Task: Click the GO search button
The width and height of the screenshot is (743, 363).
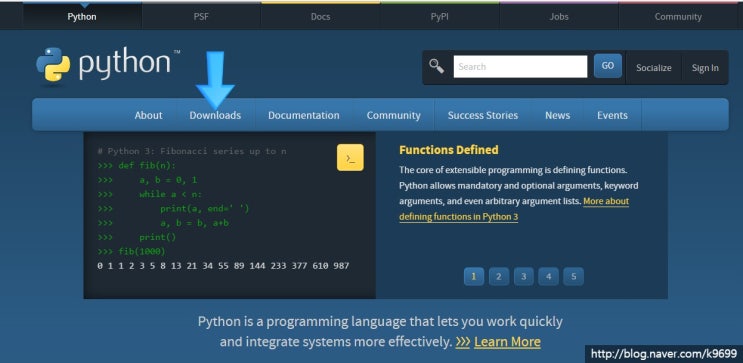Action: (608, 66)
